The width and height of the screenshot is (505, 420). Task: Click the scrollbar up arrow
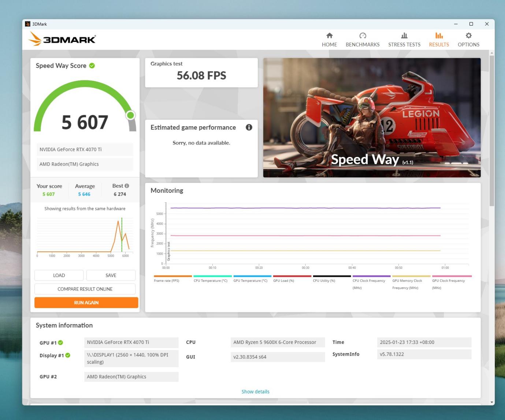click(x=492, y=53)
